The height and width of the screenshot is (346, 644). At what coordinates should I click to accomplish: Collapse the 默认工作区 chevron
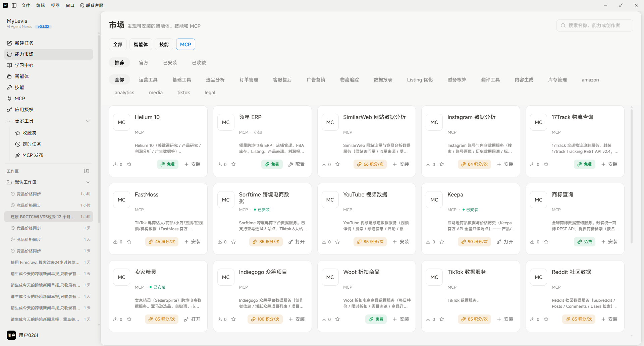(x=88, y=182)
